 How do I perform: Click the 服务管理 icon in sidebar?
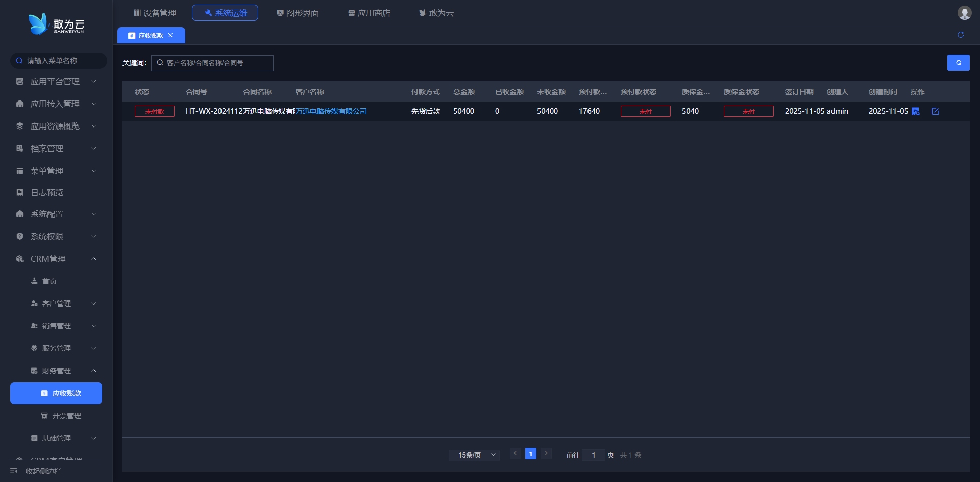click(x=34, y=348)
